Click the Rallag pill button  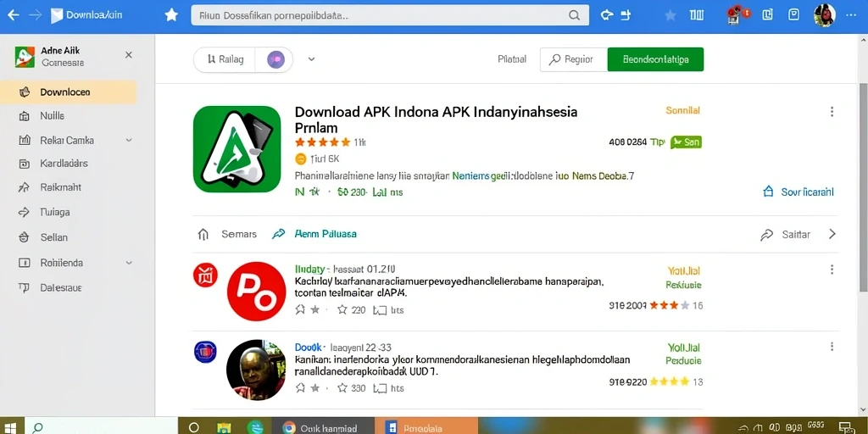[x=224, y=59]
